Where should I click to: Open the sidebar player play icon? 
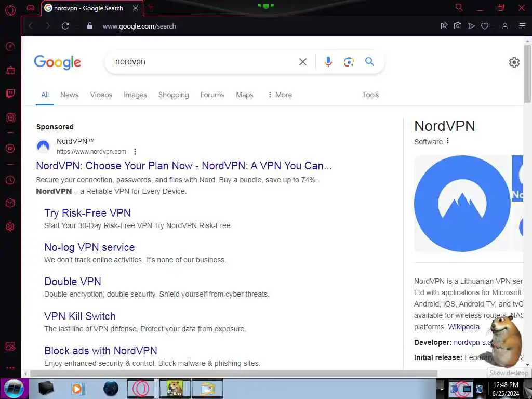[x=10, y=148]
